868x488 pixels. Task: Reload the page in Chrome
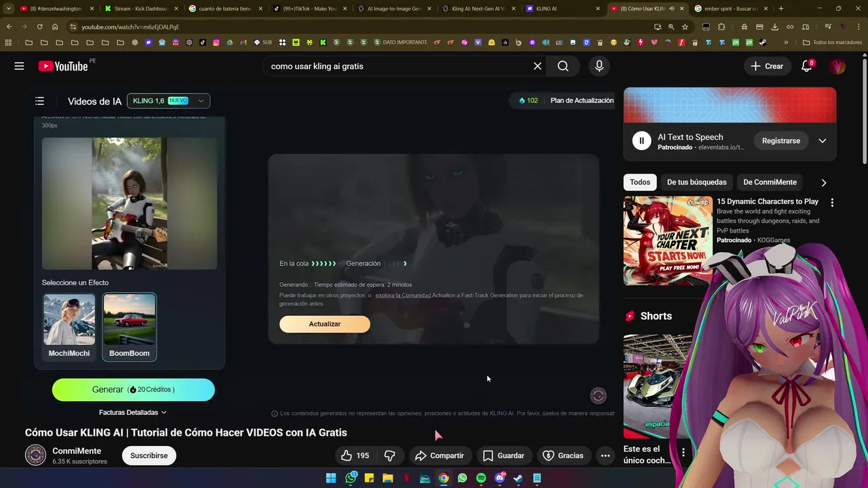click(x=39, y=26)
